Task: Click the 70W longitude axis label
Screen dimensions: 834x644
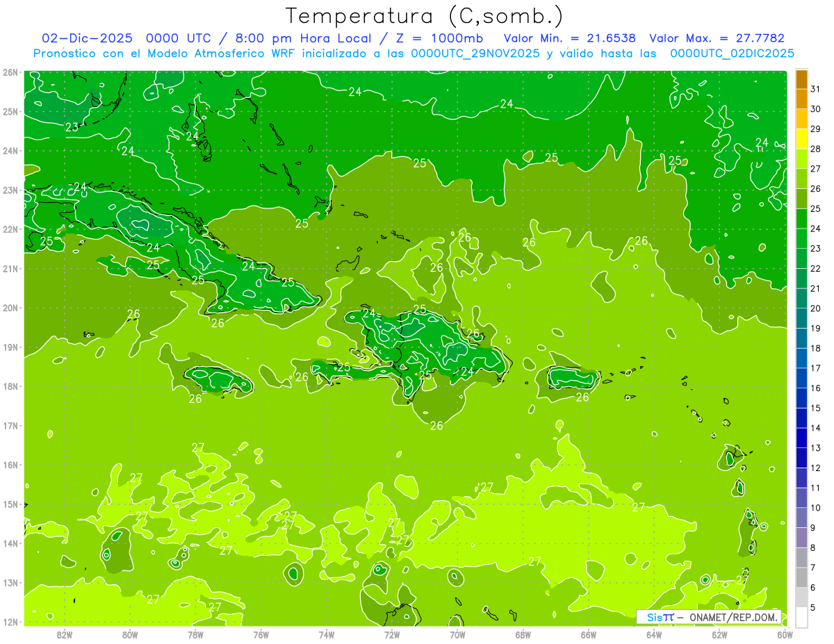Action: [457, 634]
